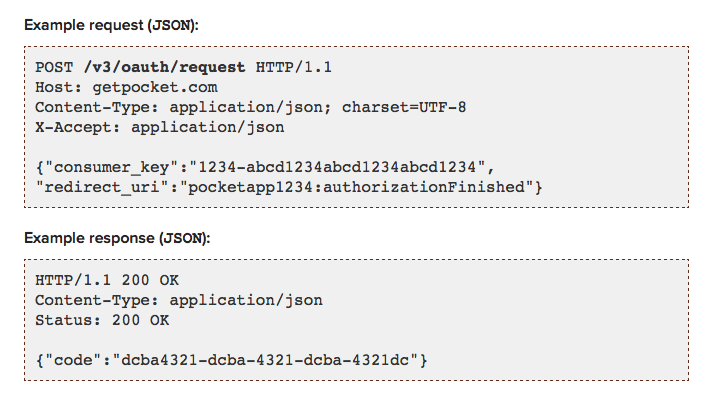This screenshot has width=711, height=393.
Task: Click the consumer key value 1234-abcd1234abcd1234abcd1234
Action: pyautogui.click(x=337, y=167)
